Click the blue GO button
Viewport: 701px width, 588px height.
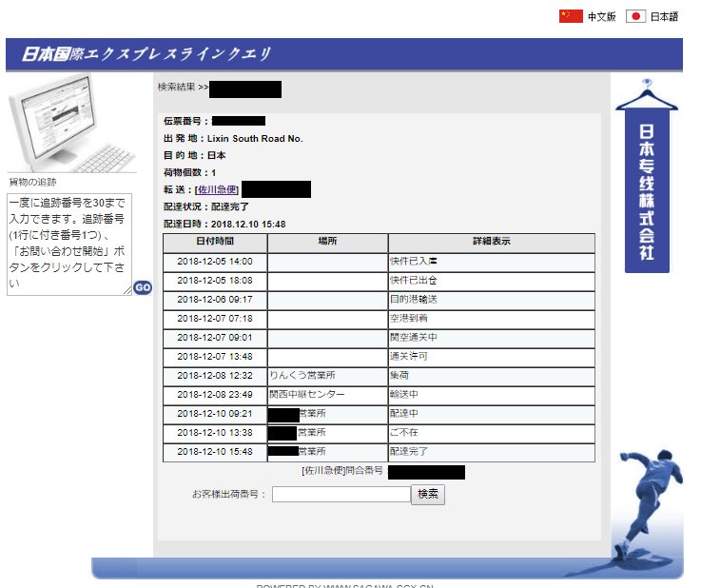[143, 287]
